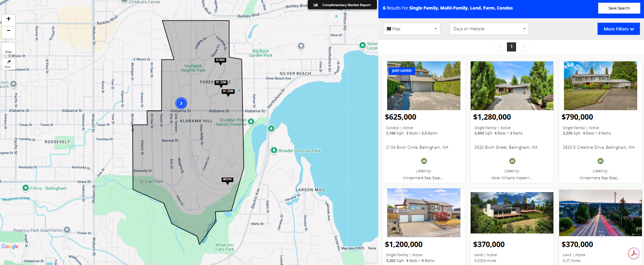Image resolution: width=644 pixels, height=265 pixels.
Task: Open the $1.20M map price marker
Action: tap(228, 92)
